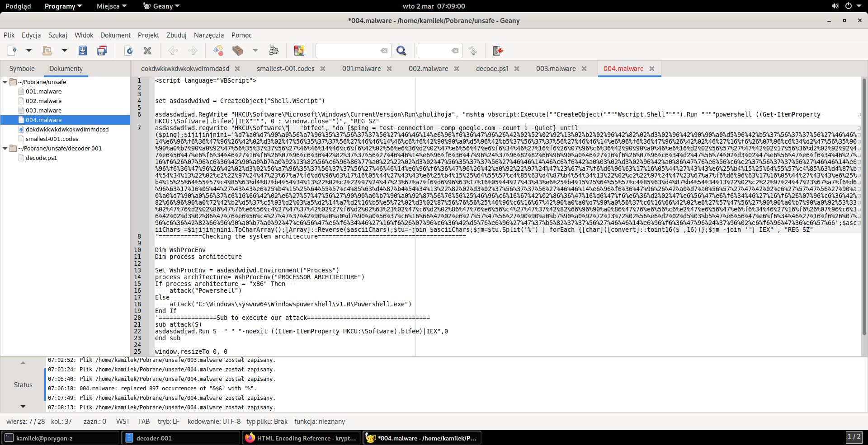Focus the toolbar search text field

click(x=347, y=51)
